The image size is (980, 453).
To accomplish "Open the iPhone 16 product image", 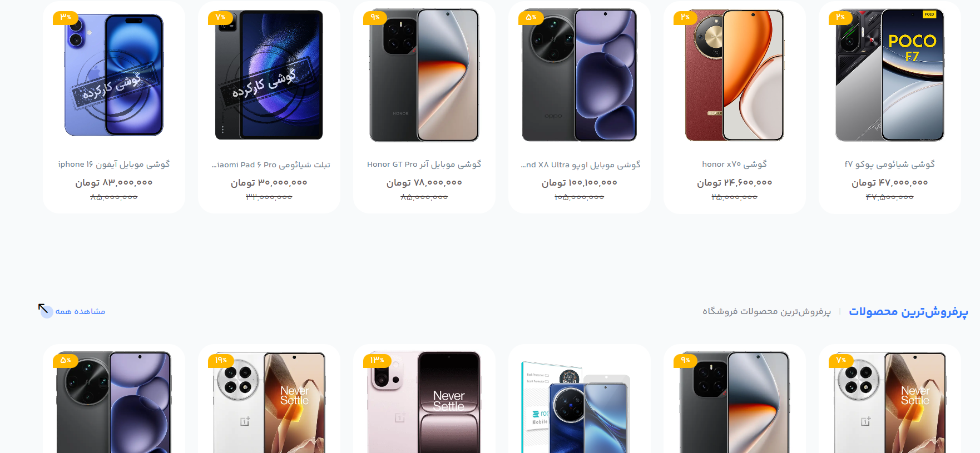I will [x=114, y=75].
